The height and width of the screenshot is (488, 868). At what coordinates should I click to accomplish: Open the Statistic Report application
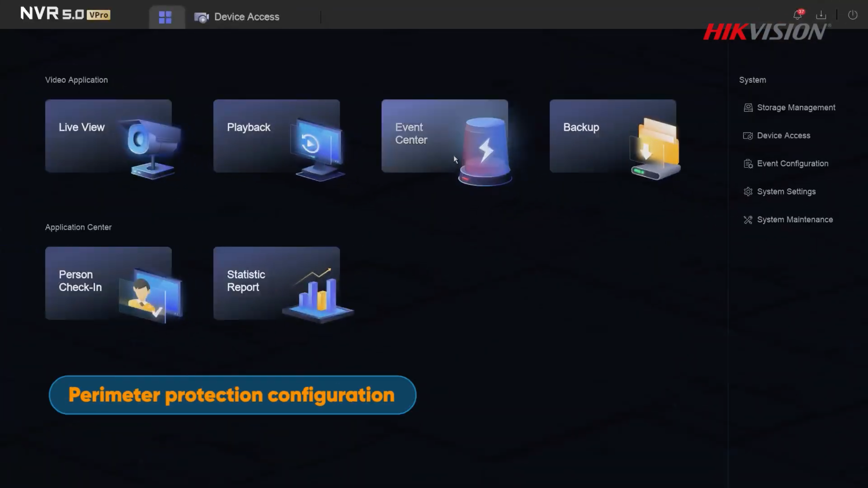(x=276, y=283)
